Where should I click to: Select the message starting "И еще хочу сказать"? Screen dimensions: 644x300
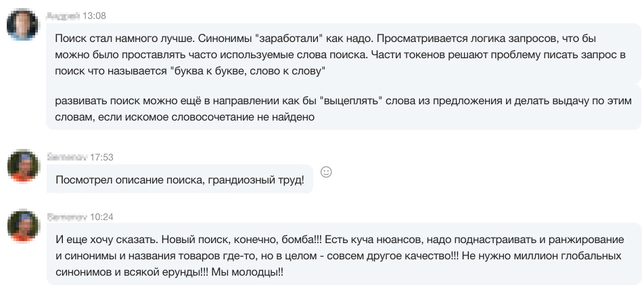click(x=344, y=255)
